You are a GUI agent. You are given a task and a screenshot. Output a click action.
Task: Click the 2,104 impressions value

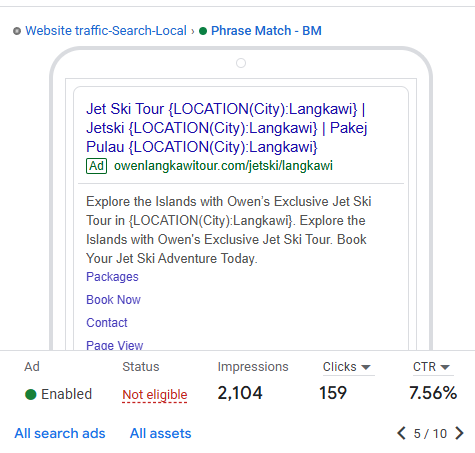[x=240, y=393]
